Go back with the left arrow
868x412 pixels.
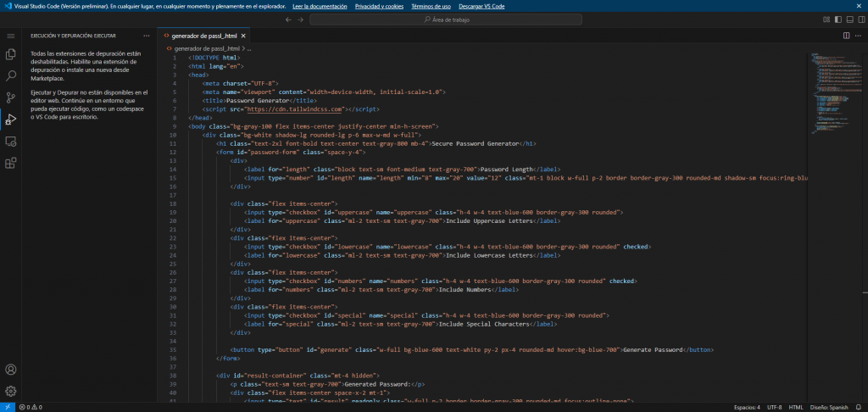(x=288, y=19)
